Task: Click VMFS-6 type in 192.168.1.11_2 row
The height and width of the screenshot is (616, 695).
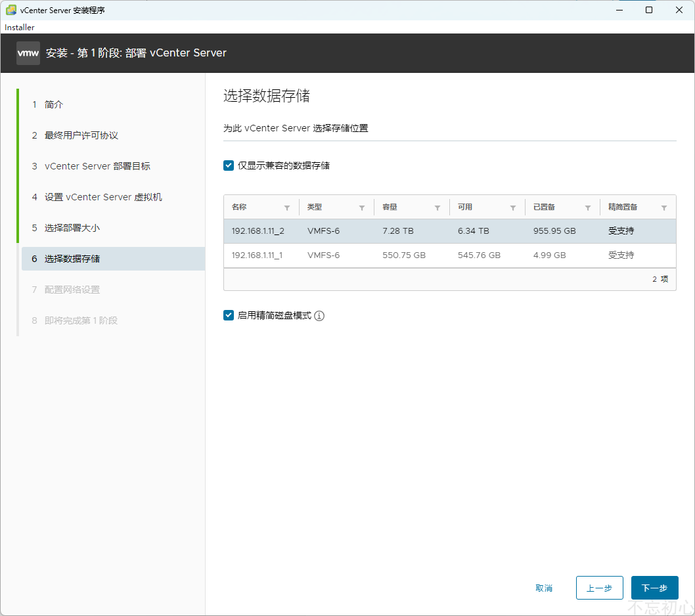Action: pyautogui.click(x=324, y=231)
